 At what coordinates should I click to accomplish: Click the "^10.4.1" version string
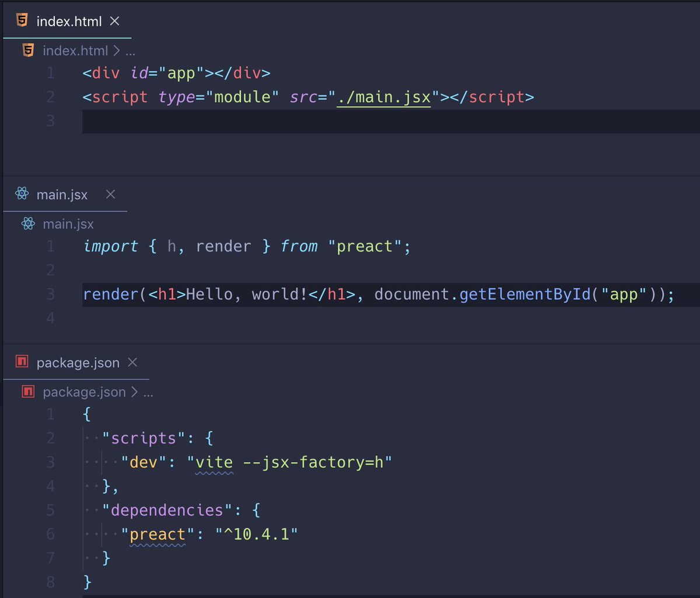pyautogui.click(x=256, y=534)
